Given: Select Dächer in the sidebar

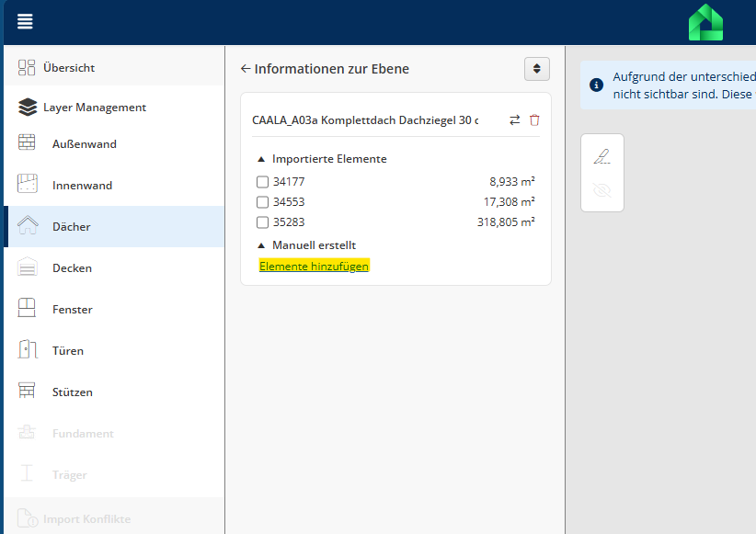Looking at the screenshot, I should click(x=114, y=226).
